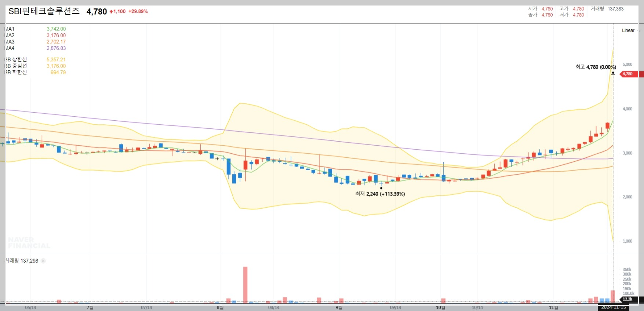Screen dimensions: 644x311
Task: Select the MA2 value 3,176.00
Action: (x=56, y=36)
